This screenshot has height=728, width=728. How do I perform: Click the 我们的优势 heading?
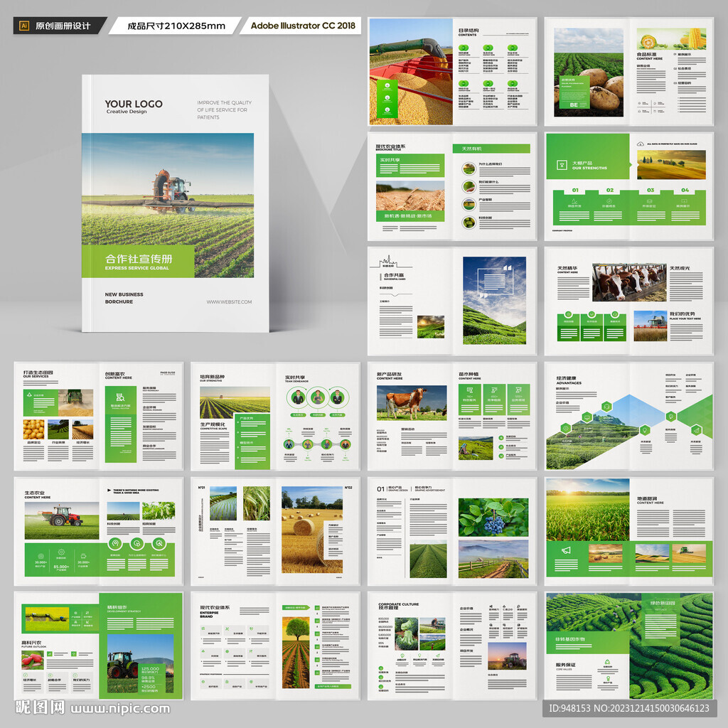682,314
